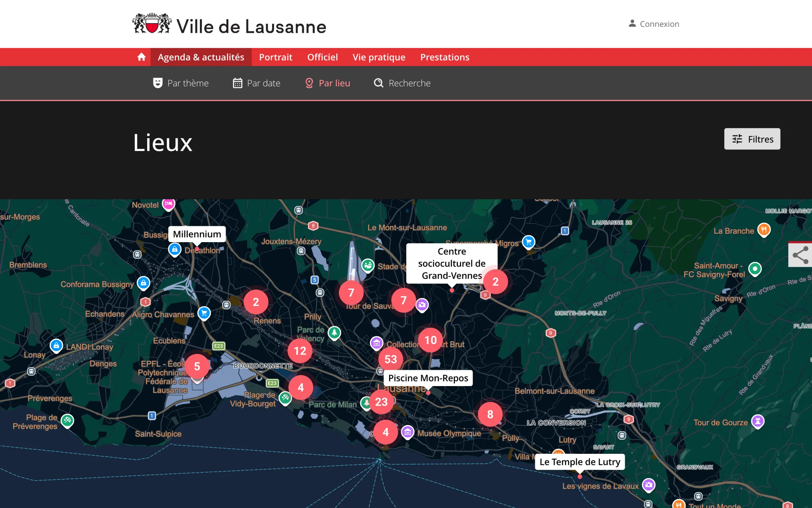Click the Novotel hotel pin
Viewport: 812px width, 508px height.
(168, 205)
